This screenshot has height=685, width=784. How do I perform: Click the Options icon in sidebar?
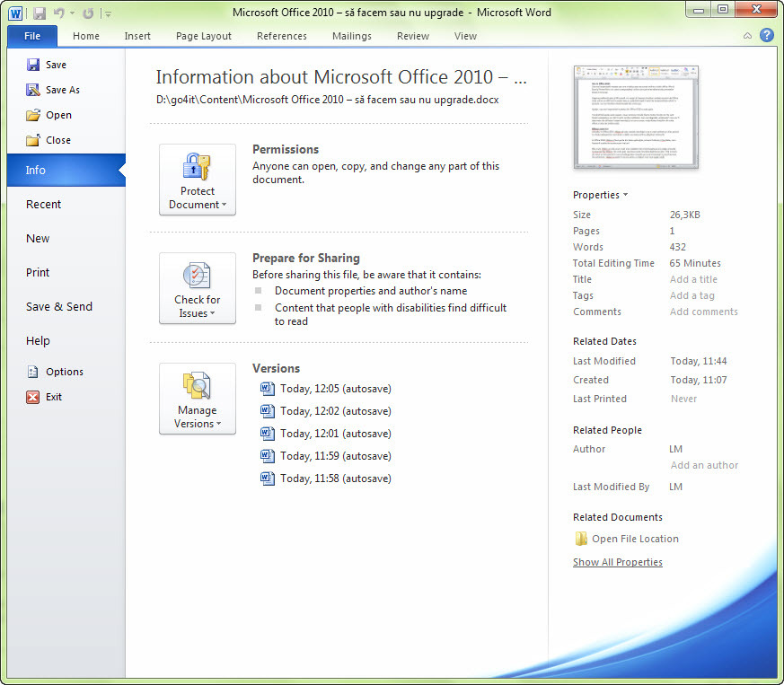pyautogui.click(x=33, y=372)
